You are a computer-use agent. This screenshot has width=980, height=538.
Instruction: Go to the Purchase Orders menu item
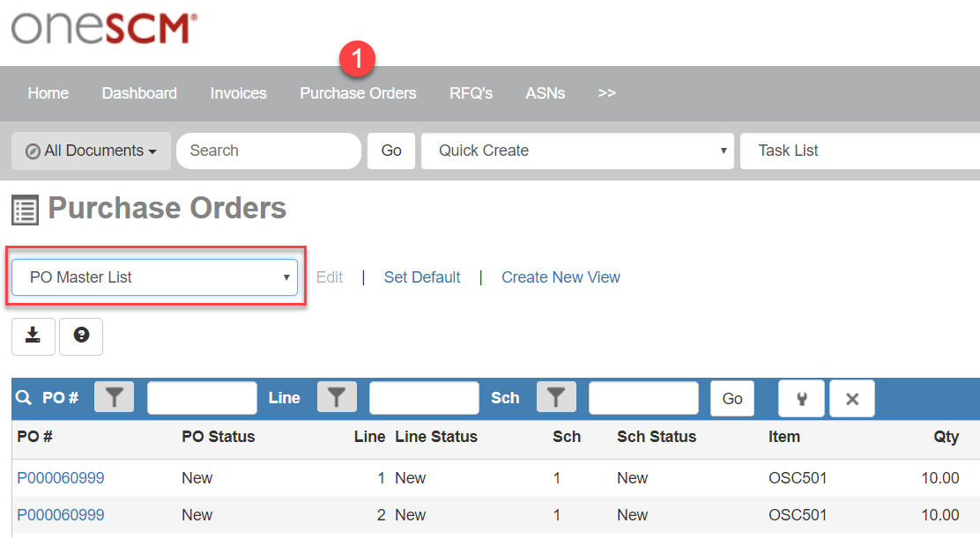358,93
